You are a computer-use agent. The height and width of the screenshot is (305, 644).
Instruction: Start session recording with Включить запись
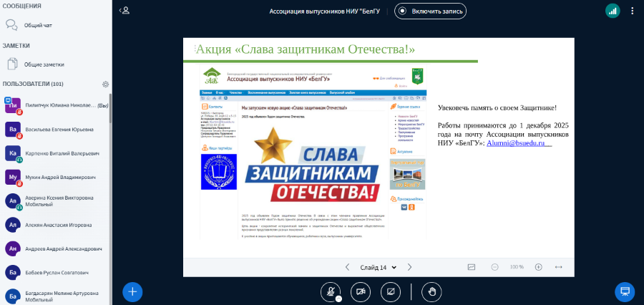(x=430, y=11)
